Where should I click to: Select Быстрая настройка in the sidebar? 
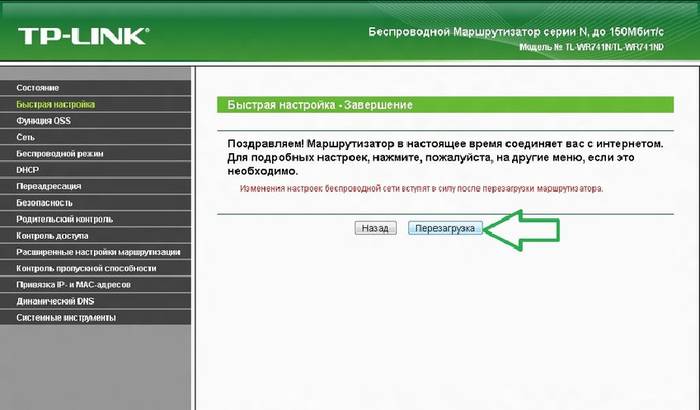pos(56,104)
